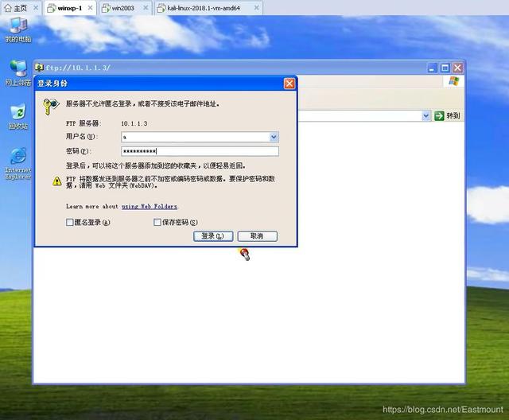Maximize the ftp://10.1.1.3 window
The height and width of the screenshot is (420, 509).
point(445,68)
